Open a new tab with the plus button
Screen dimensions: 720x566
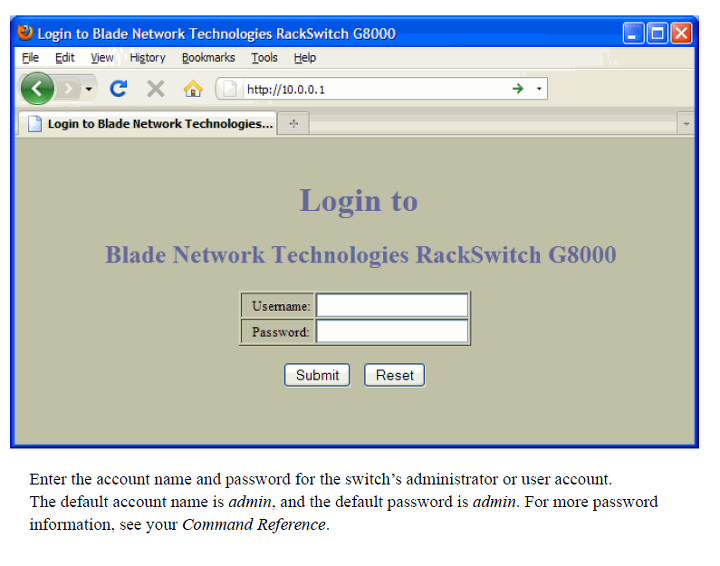click(x=294, y=123)
